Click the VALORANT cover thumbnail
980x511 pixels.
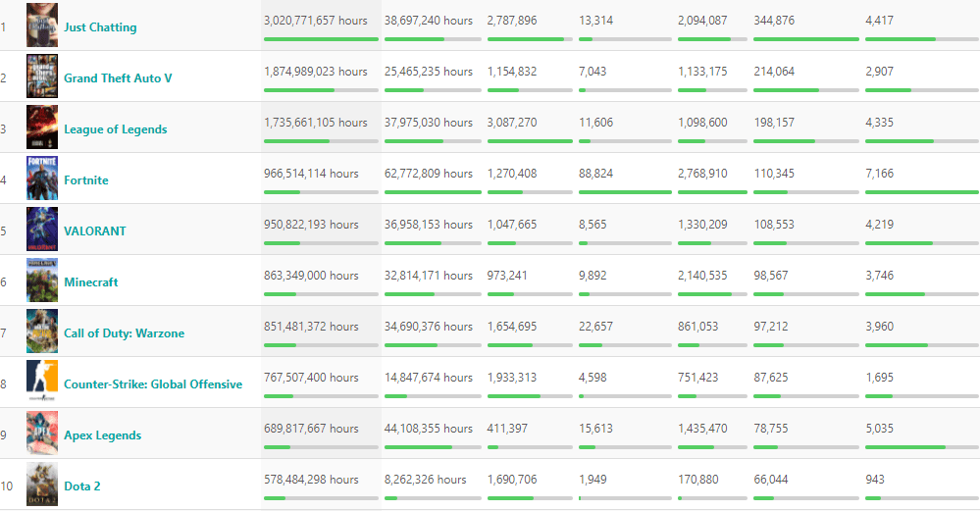click(x=41, y=230)
